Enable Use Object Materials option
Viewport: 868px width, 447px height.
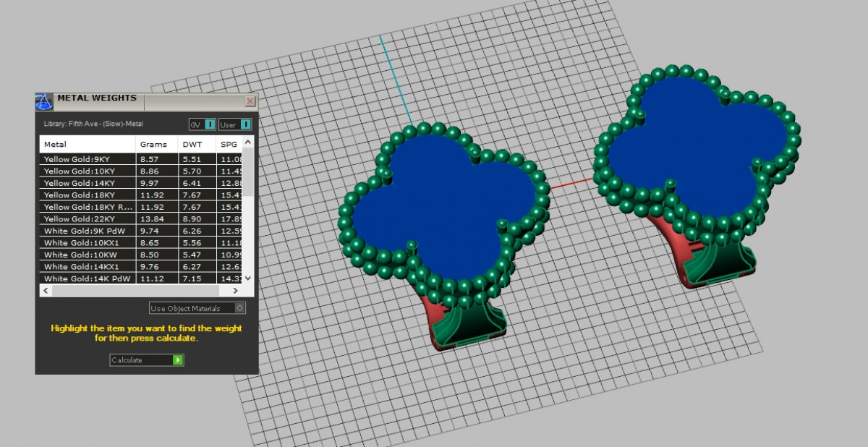[x=240, y=308]
